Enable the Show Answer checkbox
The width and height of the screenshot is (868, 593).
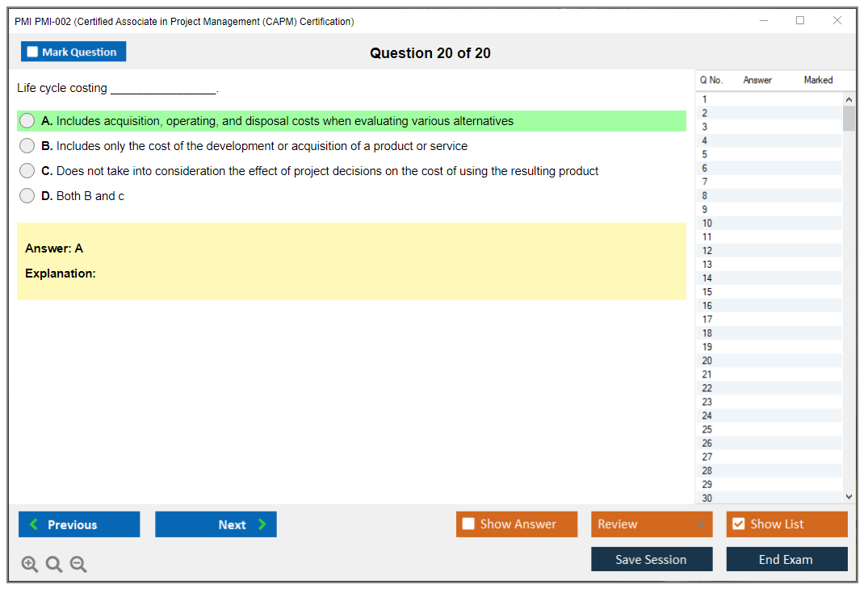(468, 524)
